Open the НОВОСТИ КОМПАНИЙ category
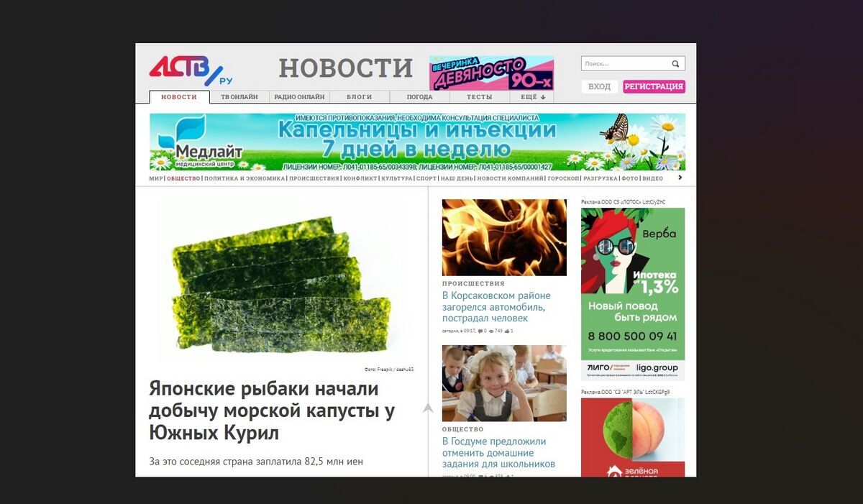Viewport: 863px width, 504px height. click(x=510, y=178)
